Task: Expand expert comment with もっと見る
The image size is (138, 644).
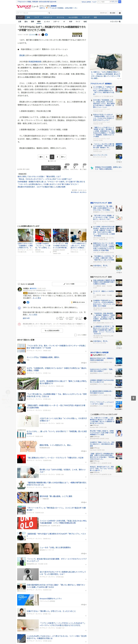Action: (x=37, y=298)
